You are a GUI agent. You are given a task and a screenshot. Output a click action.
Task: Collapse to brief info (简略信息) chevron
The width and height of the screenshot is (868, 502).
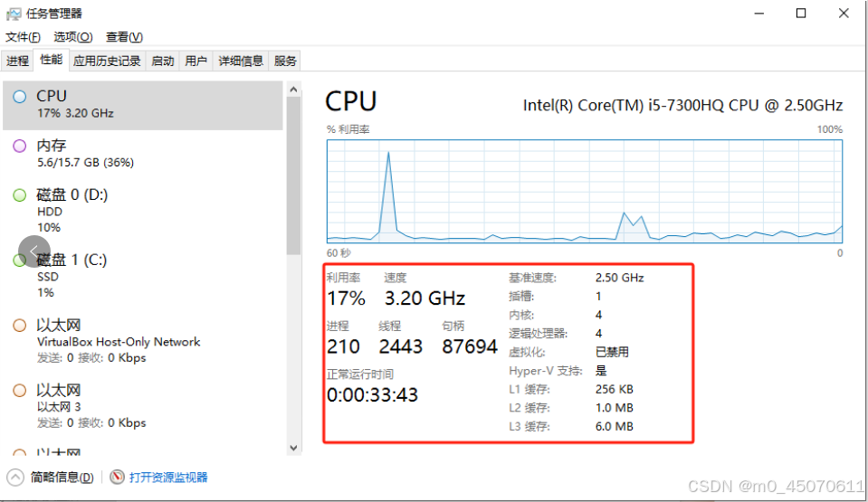tap(15, 477)
